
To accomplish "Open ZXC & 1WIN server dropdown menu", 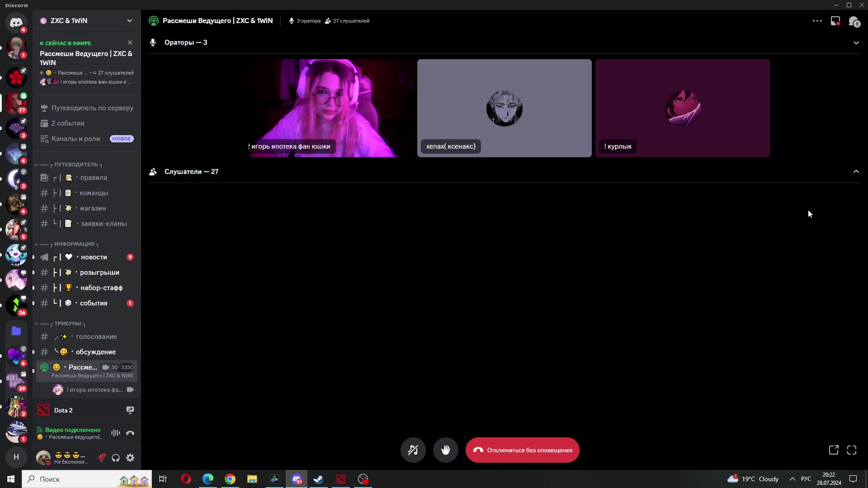I will click(130, 21).
